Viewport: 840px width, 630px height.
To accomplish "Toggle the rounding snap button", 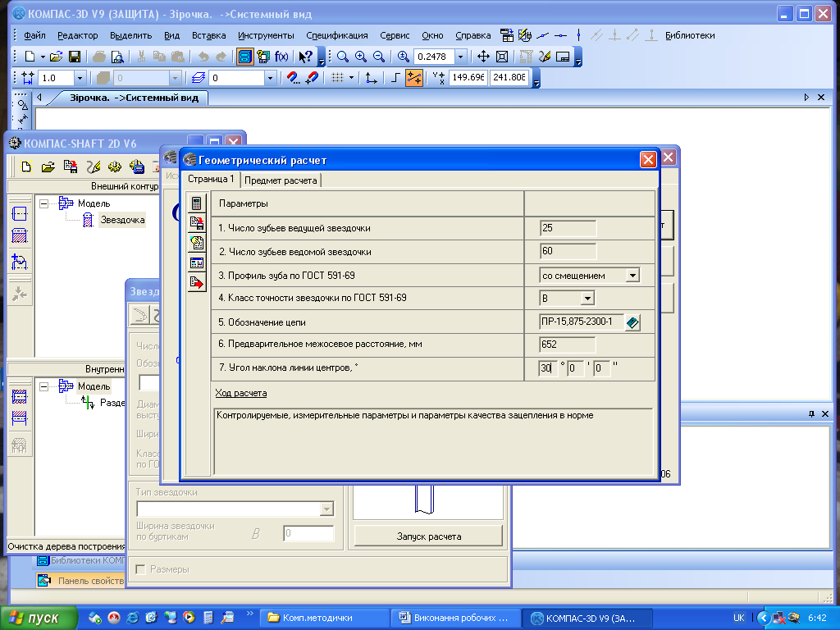I will [414, 78].
